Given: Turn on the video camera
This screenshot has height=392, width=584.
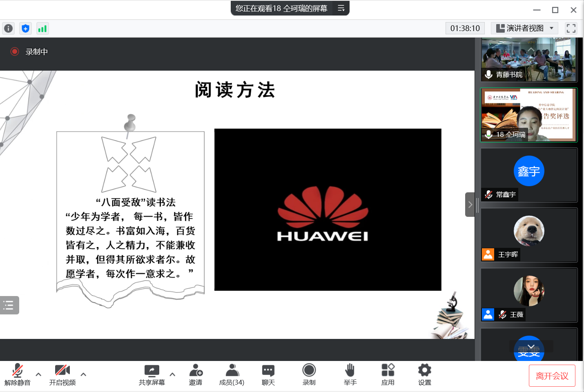Looking at the screenshot, I should 62,374.
